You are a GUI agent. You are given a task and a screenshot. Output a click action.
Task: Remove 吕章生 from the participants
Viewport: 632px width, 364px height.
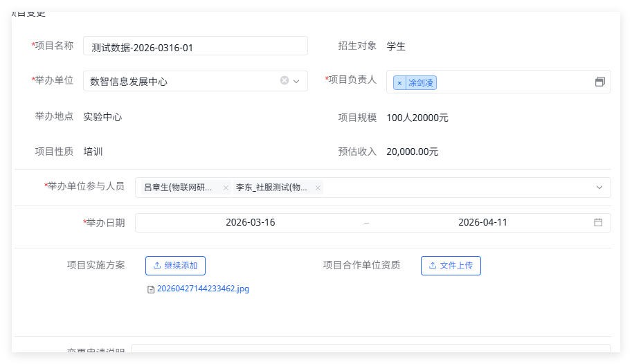click(x=226, y=188)
